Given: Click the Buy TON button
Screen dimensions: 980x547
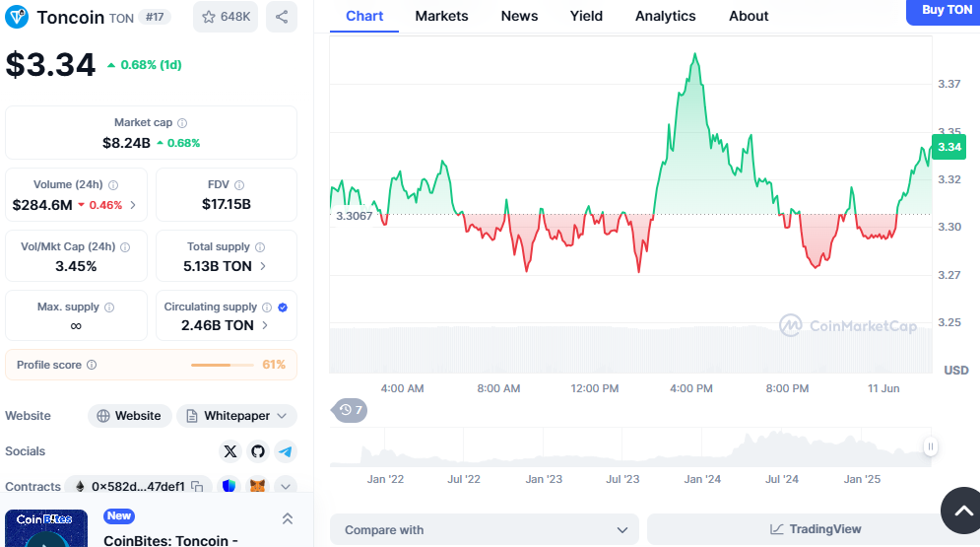Looking at the screenshot, I should click(x=946, y=11).
